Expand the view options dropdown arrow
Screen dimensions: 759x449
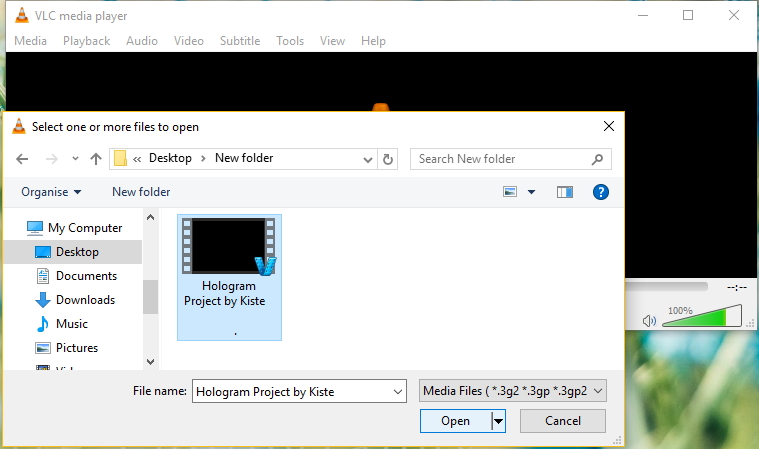tap(531, 192)
